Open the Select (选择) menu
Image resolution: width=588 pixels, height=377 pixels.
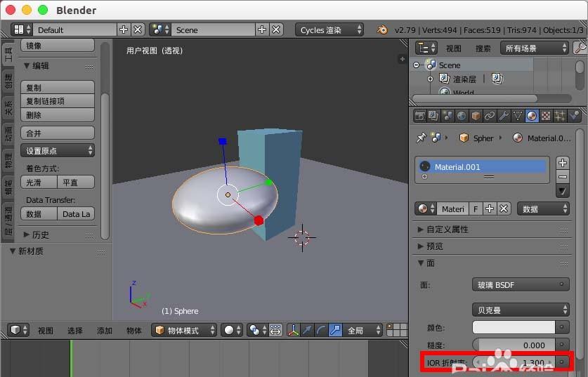coord(75,331)
